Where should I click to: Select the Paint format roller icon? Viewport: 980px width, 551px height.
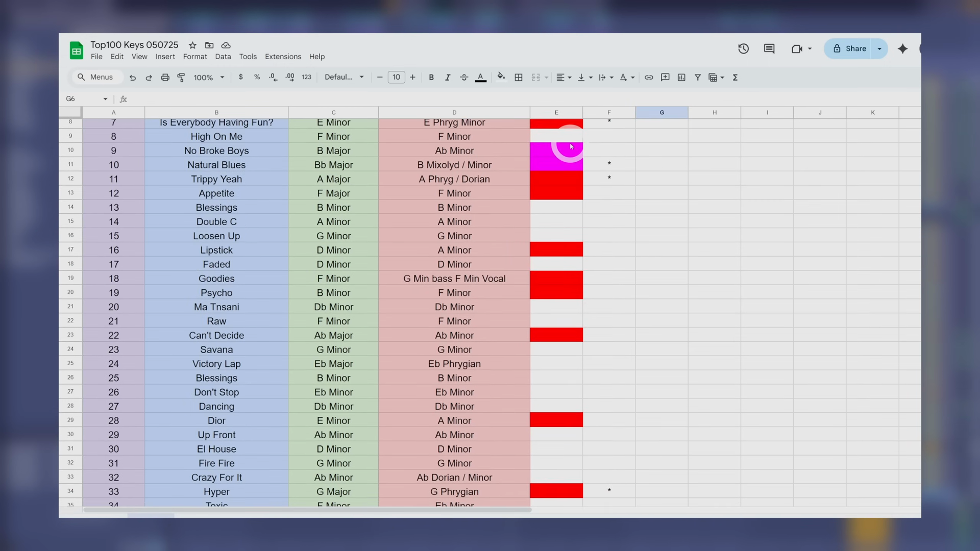181,78
